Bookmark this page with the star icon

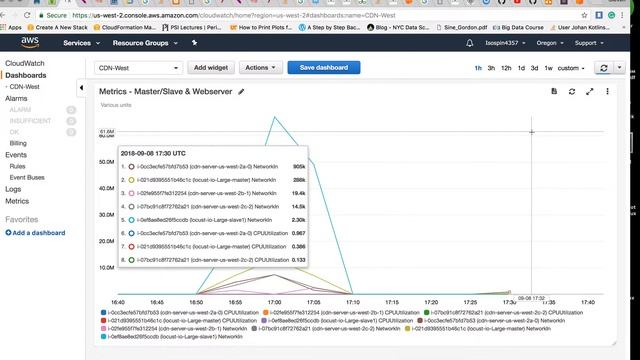(584, 15)
